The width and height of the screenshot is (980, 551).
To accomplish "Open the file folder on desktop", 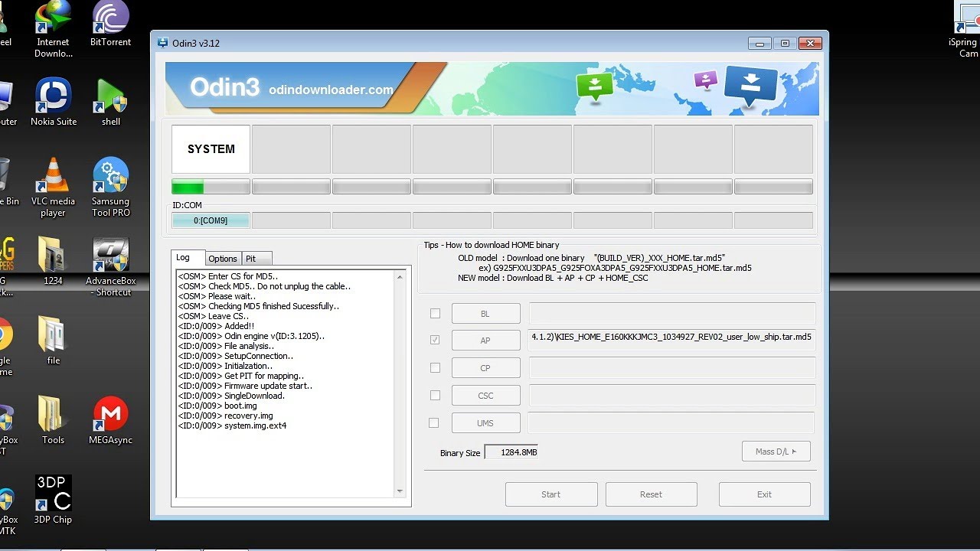I will click(x=53, y=341).
